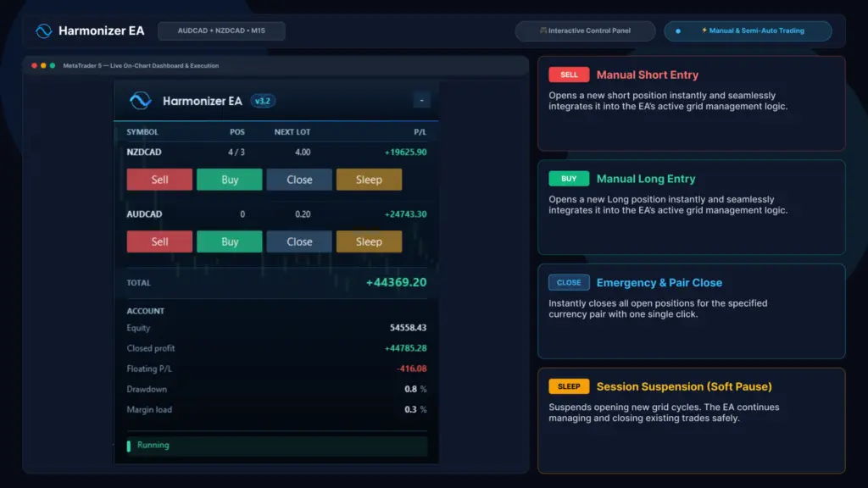Screen dimensions: 868x488
Task: Click the Harmonizer EA header title
Action: pos(102,31)
